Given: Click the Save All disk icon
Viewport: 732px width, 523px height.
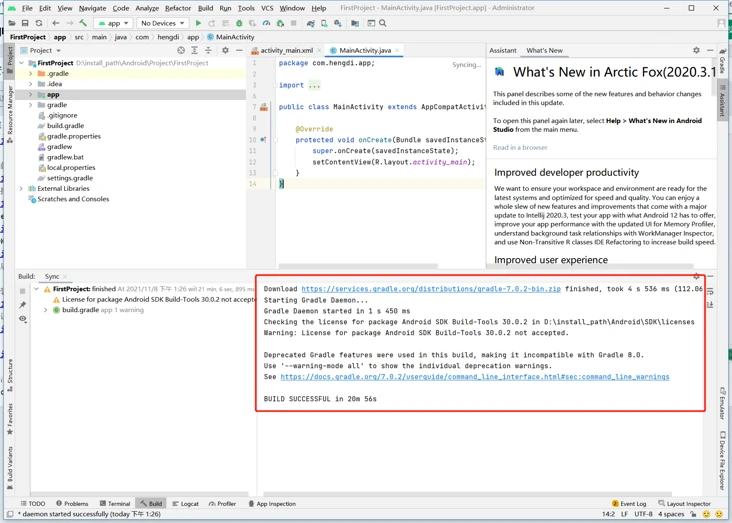Looking at the screenshot, I should (25, 23).
